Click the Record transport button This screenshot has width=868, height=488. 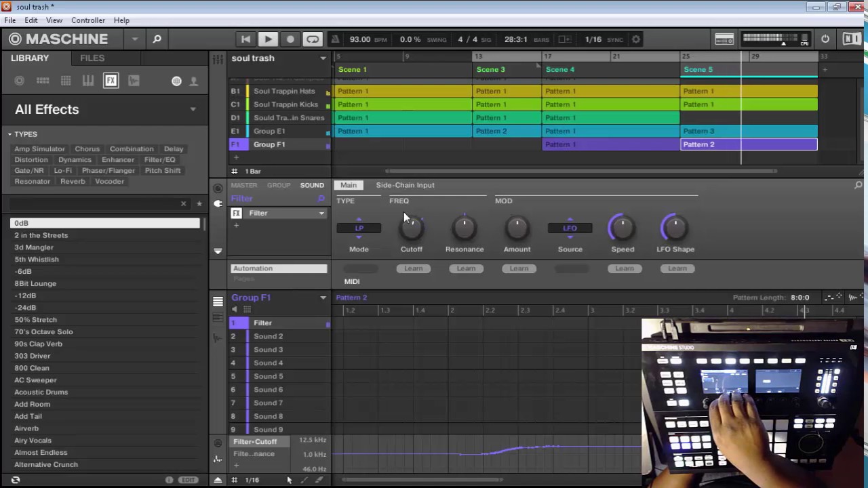[290, 39]
